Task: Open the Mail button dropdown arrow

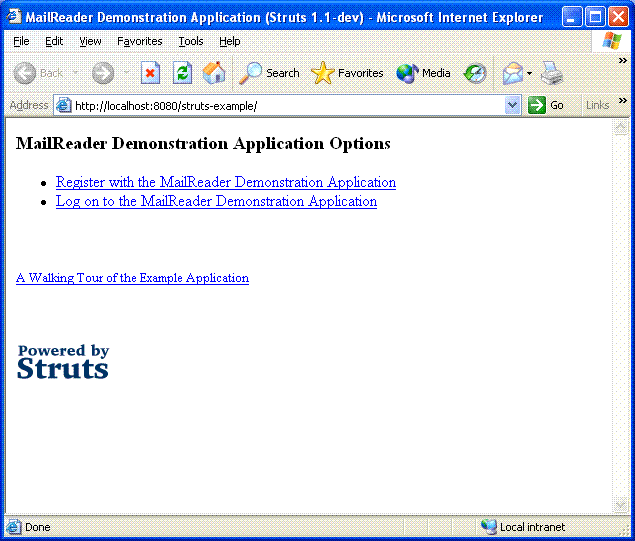Action: tap(529, 74)
